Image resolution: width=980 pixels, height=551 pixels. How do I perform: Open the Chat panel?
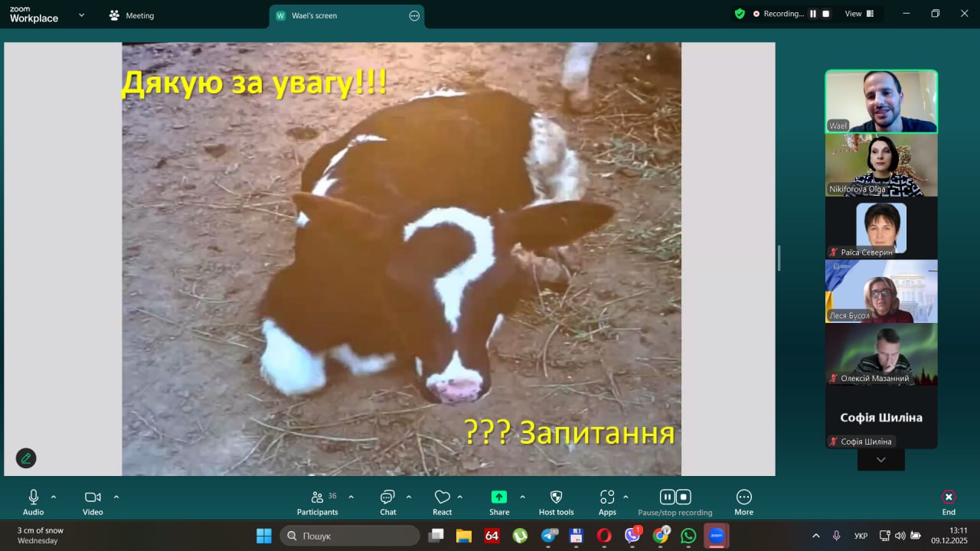pyautogui.click(x=387, y=502)
